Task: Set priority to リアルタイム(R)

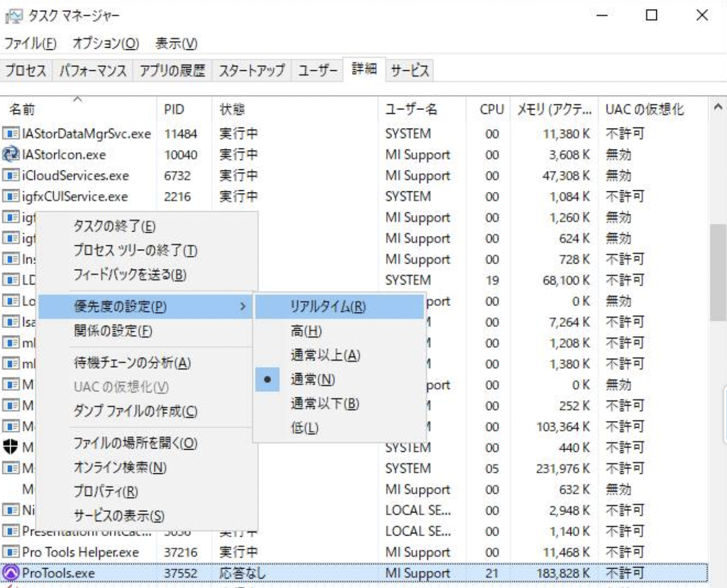Action: pyautogui.click(x=340, y=307)
